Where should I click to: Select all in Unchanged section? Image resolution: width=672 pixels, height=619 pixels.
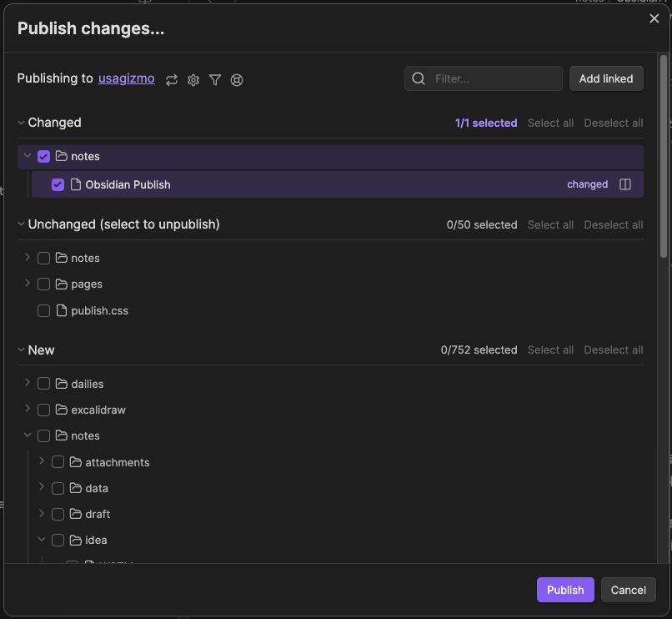[550, 224]
